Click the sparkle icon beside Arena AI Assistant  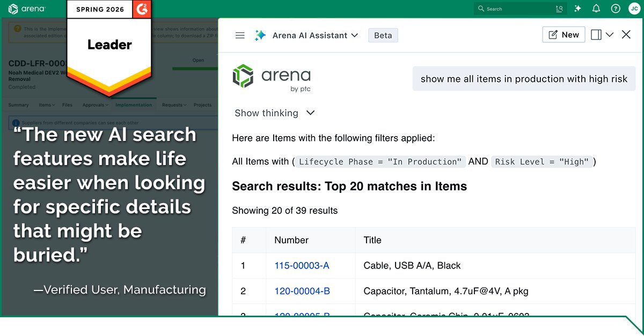point(260,35)
